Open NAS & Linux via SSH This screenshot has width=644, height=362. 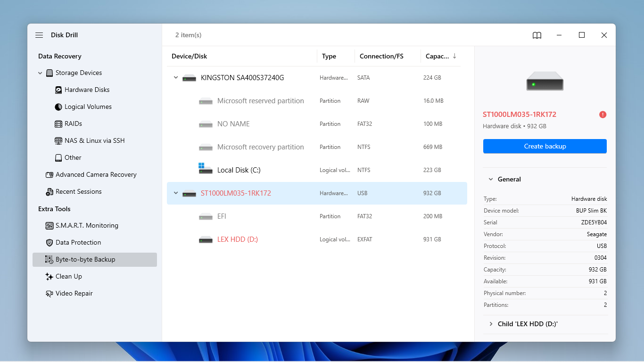click(x=95, y=141)
